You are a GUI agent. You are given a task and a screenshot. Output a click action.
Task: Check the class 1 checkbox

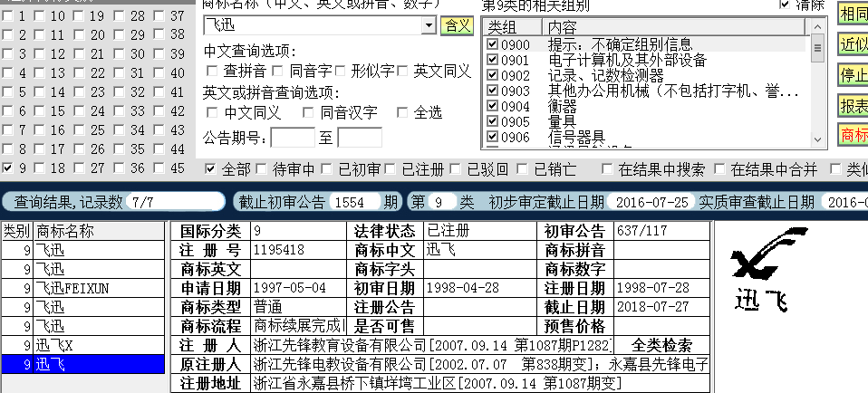pos(8,16)
